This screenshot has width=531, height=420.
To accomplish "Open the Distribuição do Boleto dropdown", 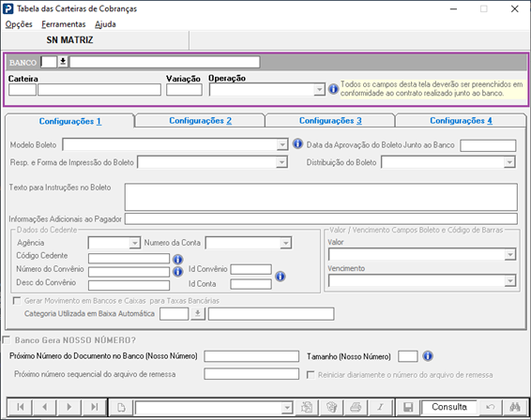I will 509,162.
